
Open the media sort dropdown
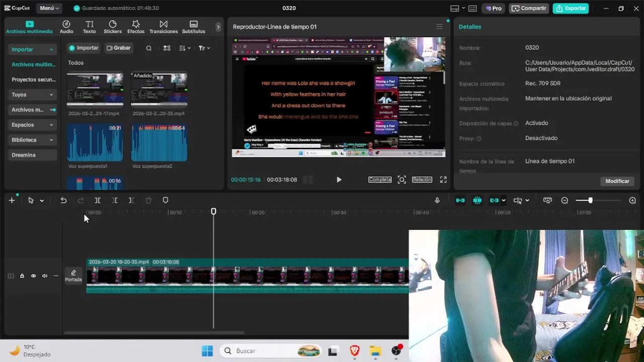pyautogui.click(x=185, y=48)
